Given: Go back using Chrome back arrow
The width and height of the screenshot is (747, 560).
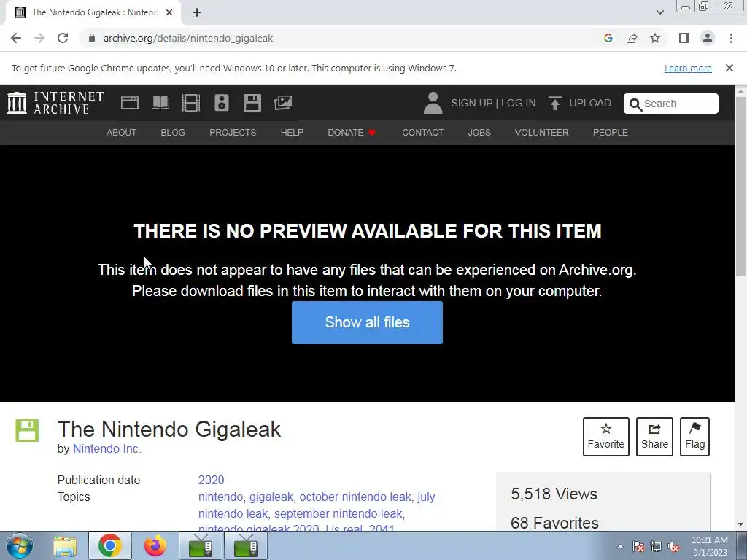Looking at the screenshot, I should [x=16, y=38].
